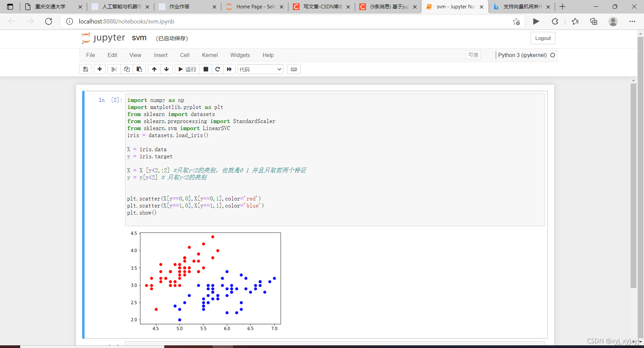The image size is (644, 348).
Task: Click the plt.show() code line
Action: point(142,213)
